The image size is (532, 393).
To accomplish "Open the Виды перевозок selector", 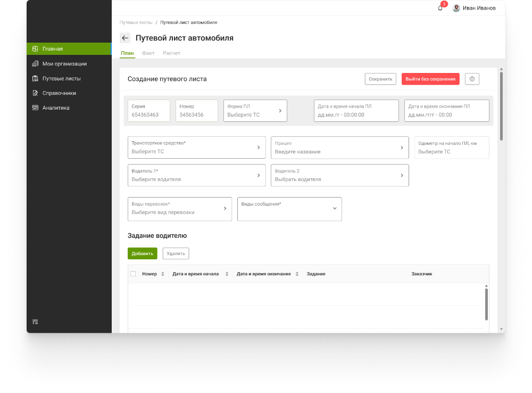I will click(x=180, y=209).
